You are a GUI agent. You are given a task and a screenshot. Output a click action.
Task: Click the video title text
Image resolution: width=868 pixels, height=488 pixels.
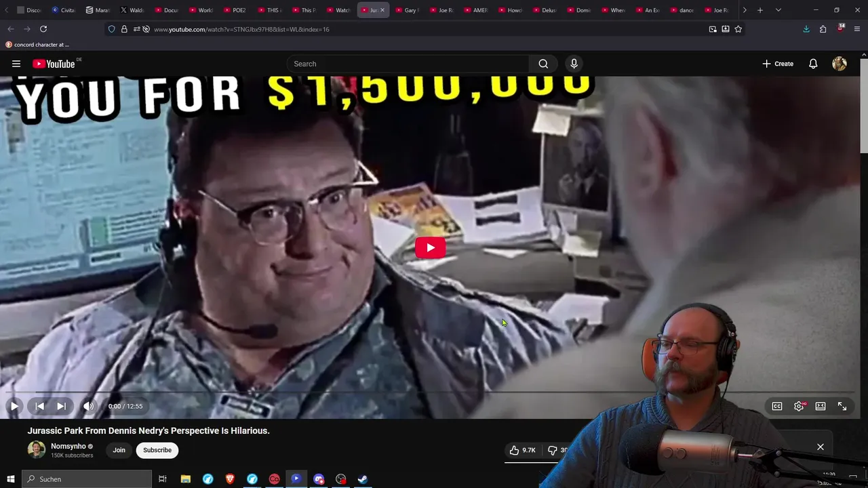[x=149, y=430]
